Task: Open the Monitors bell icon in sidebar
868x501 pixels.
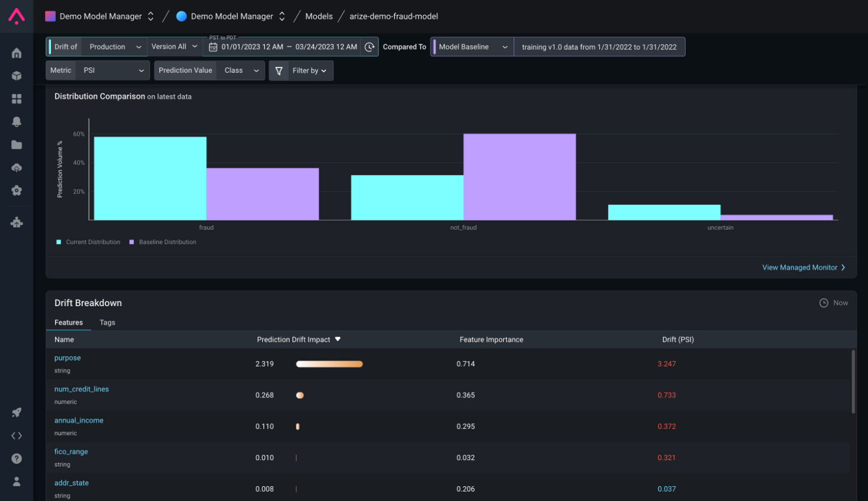Action: coord(17,121)
